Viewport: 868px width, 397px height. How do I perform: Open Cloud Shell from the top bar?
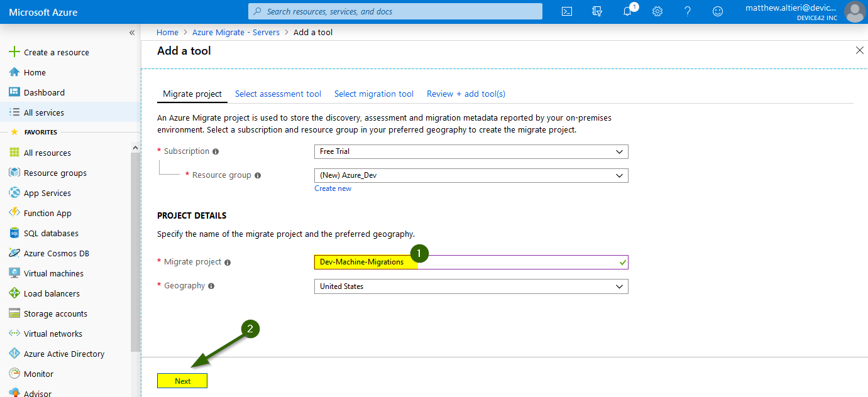pyautogui.click(x=567, y=11)
